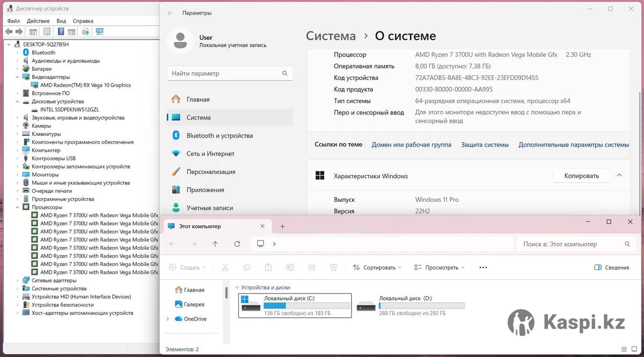Viewport: 644px width, 357px height.
Task: Click the Cut scissors icon in Explorer
Action: 225,267
